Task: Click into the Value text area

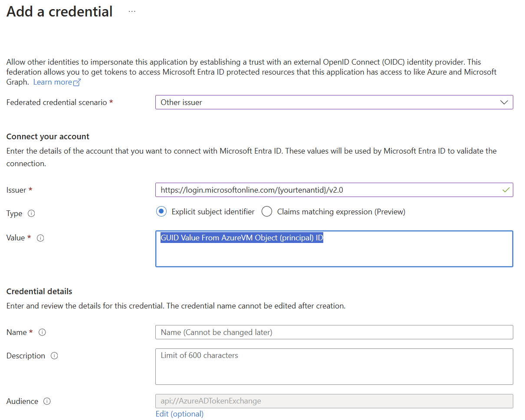Action: click(x=334, y=249)
